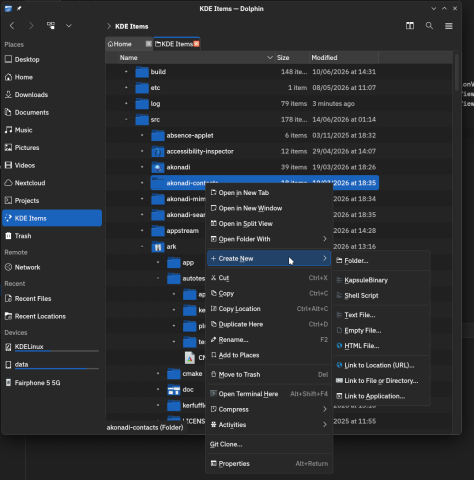Choose Open in New Window
The width and height of the screenshot is (474, 480).
(269, 208)
